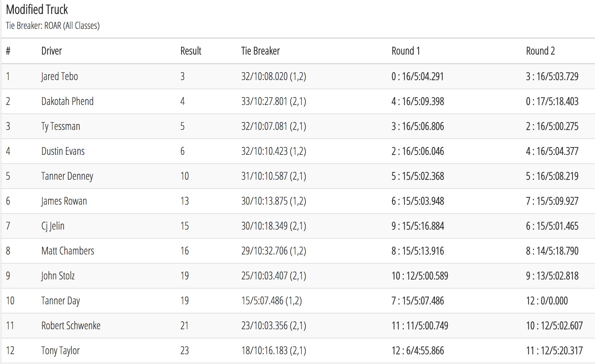Screen dimensions: 595x364
Task: Click the Result column header
Action: tap(191, 51)
